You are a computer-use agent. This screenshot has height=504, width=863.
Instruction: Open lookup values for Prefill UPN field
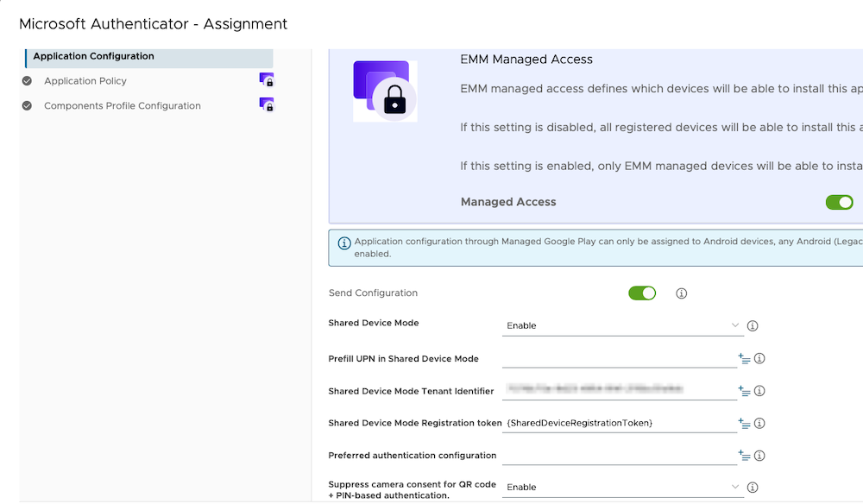[744, 359]
